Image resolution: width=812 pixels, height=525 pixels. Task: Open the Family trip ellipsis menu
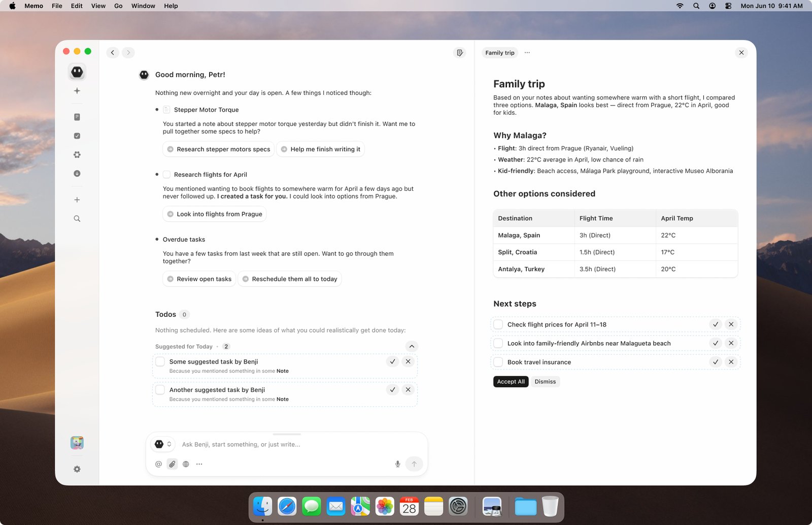point(527,53)
